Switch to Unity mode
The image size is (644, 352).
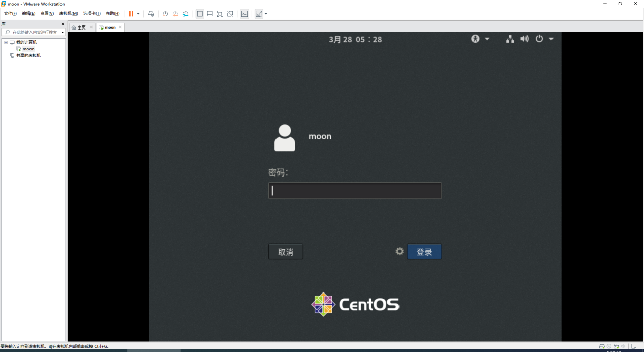(230, 14)
